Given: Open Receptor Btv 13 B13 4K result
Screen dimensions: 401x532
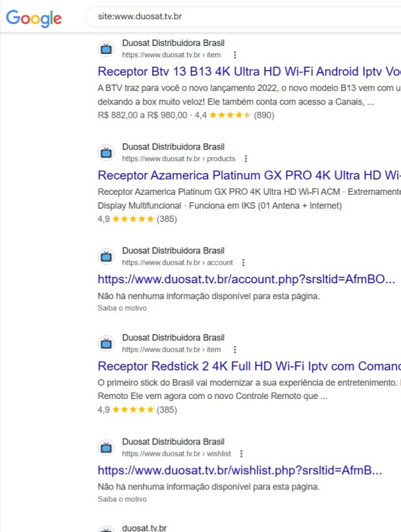Looking at the screenshot, I should (x=249, y=72).
